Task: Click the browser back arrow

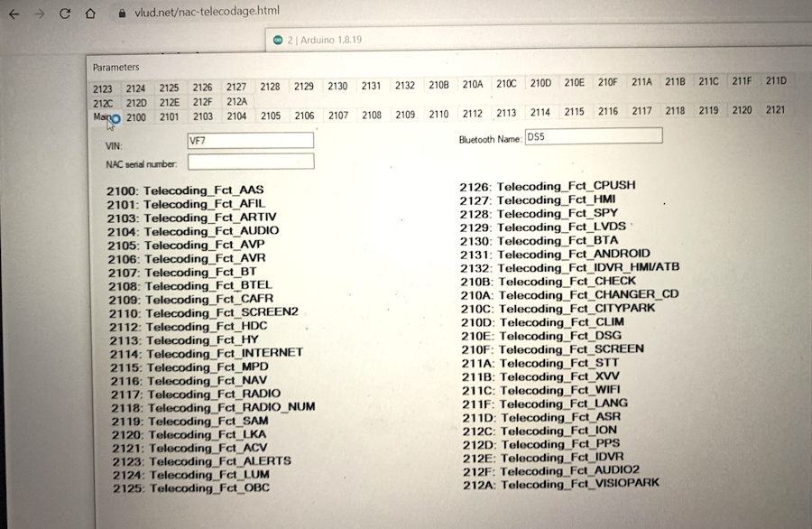Action: pyautogui.click(x=14, y=13)
